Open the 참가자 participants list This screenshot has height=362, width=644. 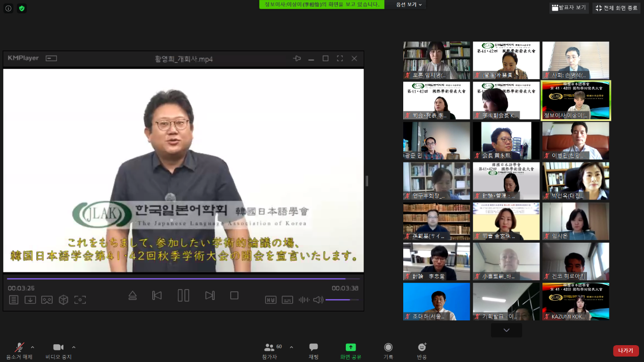[269, 351]
